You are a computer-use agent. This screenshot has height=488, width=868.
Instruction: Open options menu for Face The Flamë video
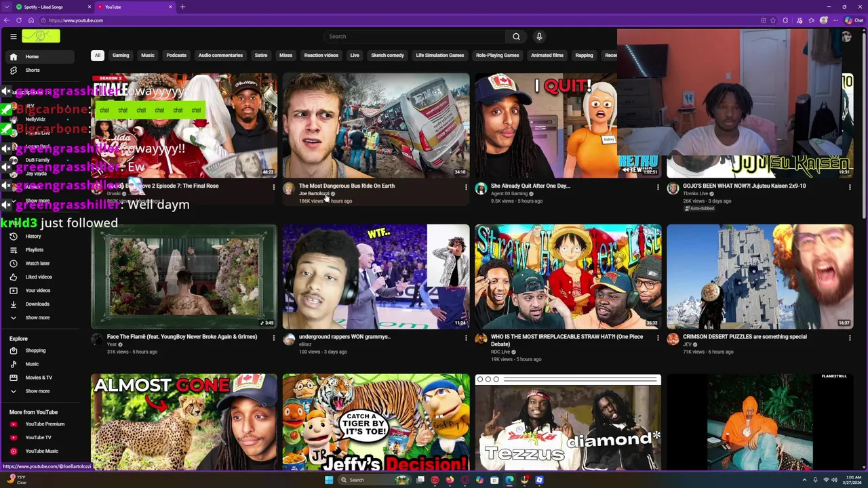[274, 338]
